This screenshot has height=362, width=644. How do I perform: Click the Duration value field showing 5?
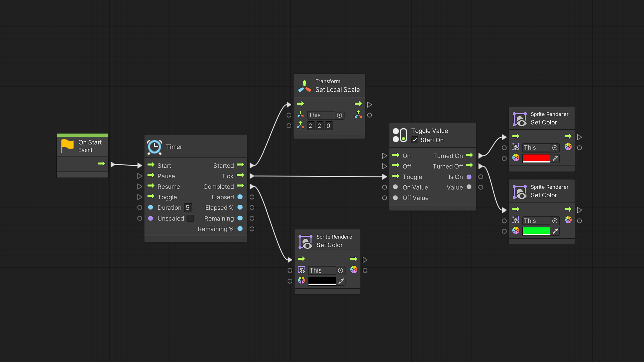pyautogui.click(x=187, y=207)
